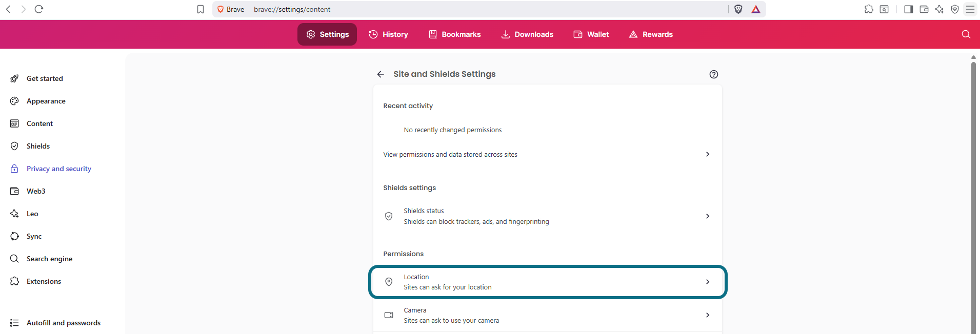The image size is (980, 334).
Task: Toggle the sidebar panel icon
Action: click(x=909, y=9)
